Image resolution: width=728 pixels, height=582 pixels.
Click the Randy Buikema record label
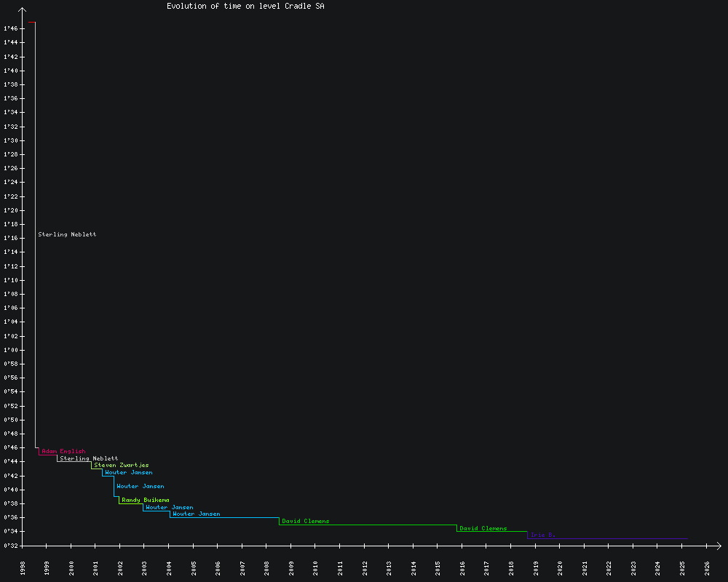[x=145, y=501]
